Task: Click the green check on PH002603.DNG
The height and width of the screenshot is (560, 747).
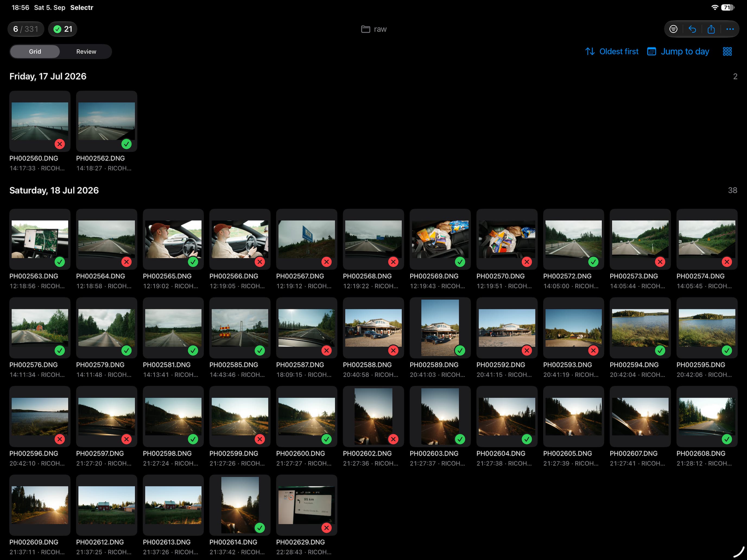Action: (460, 439)
